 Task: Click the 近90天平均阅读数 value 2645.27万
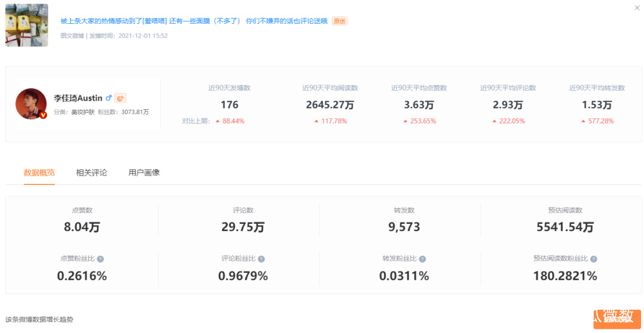click(x=330, y=105)
